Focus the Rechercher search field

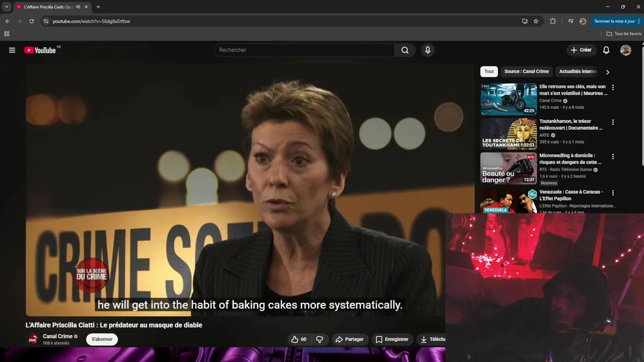coord(304,50)
